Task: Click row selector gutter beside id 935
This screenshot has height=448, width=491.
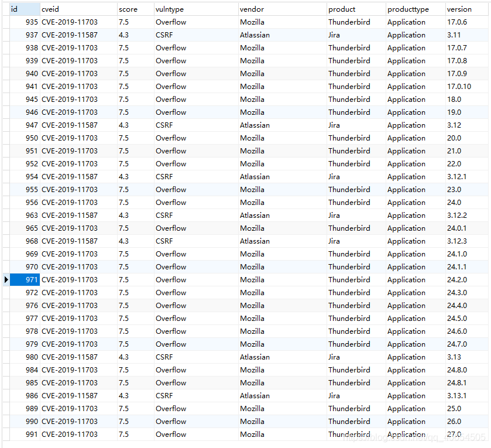Action: click(6, 22)
